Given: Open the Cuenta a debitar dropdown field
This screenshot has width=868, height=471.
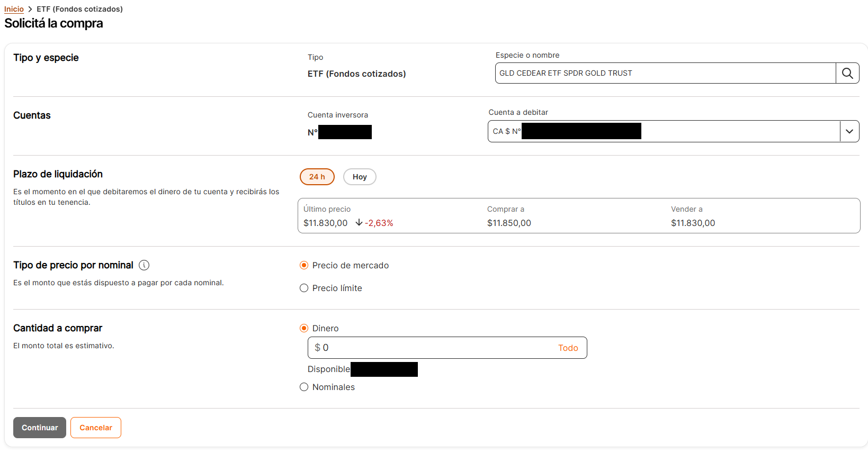Looking at the screenshot, I should [663, 131].
